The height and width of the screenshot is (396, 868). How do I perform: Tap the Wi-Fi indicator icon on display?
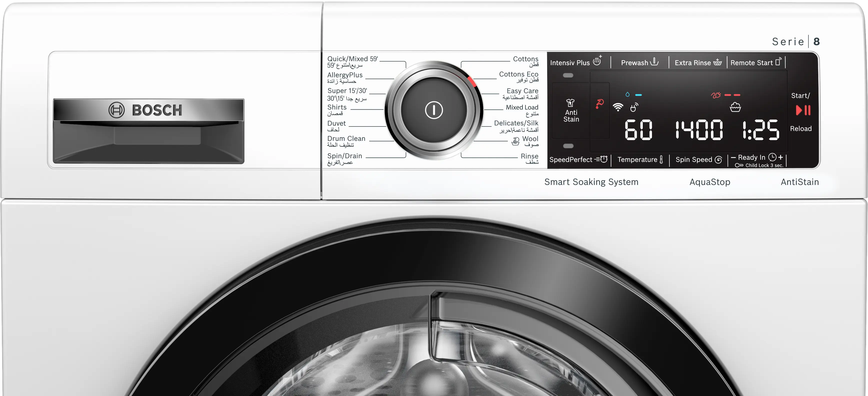(x=618, y=107)
